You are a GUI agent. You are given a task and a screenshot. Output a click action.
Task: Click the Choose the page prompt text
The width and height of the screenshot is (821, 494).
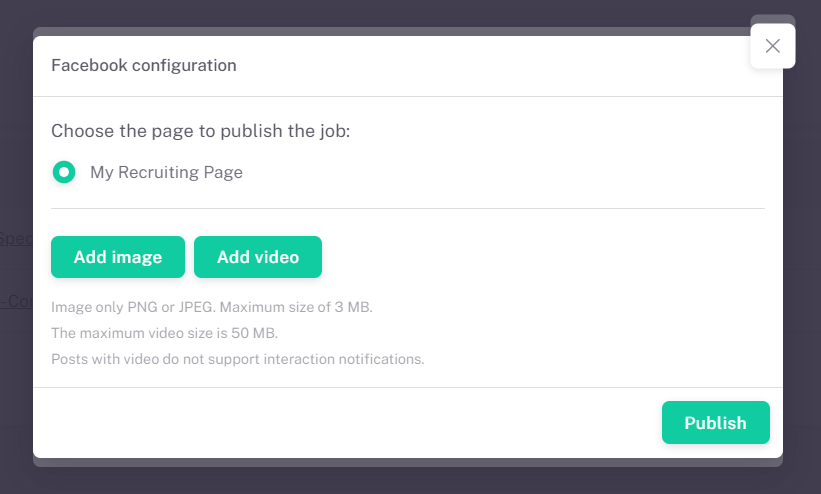tap(200, 131)
